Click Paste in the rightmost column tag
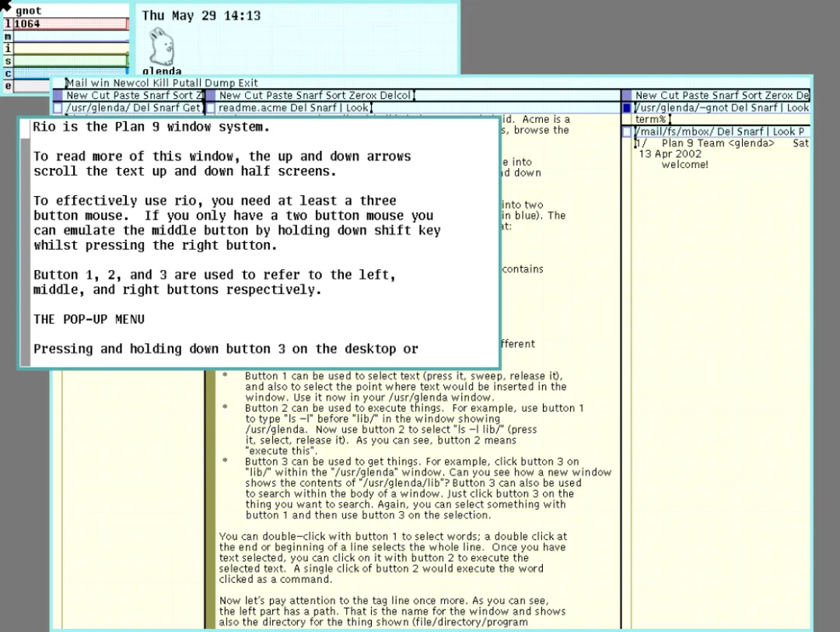 pyautogui.click(x=695, y=96)
